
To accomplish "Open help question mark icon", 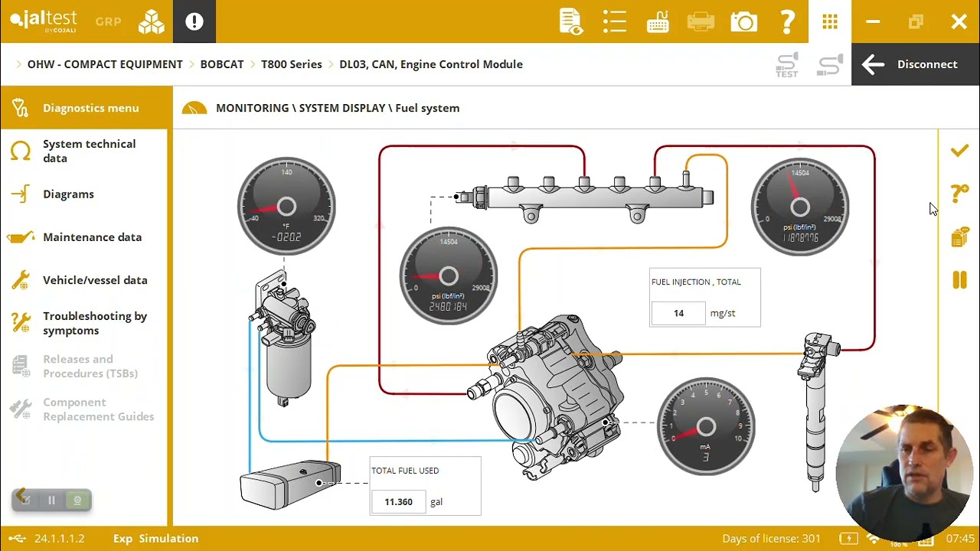I will tap(787, 21).
